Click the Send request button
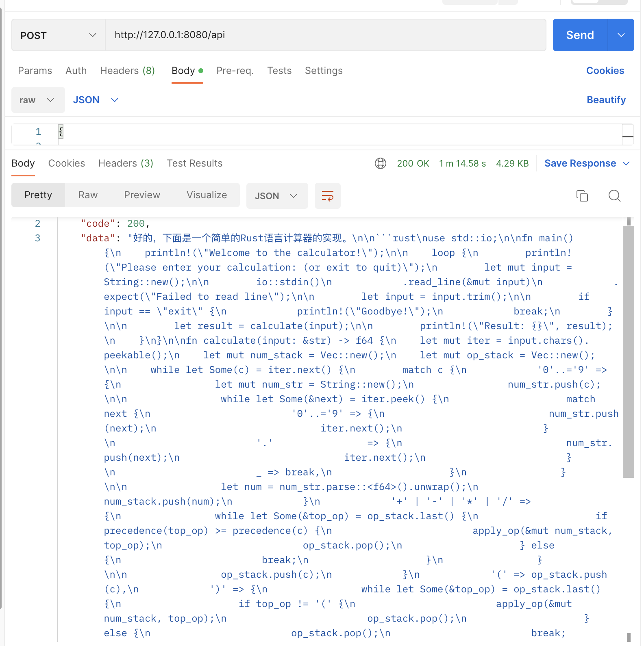Viewport: 644px width, 646px height. (580, 35)
